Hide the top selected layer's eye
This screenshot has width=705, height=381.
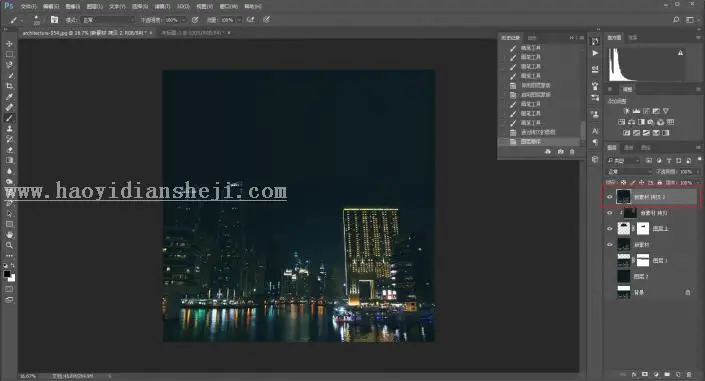pos(610,197)
